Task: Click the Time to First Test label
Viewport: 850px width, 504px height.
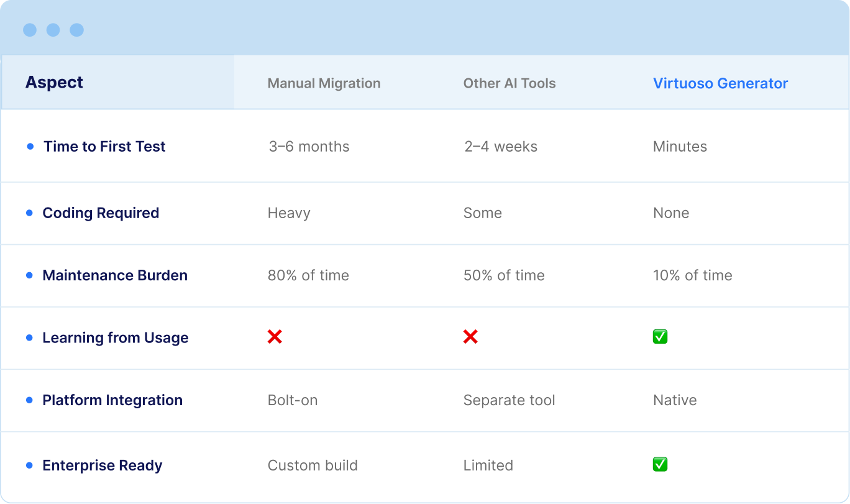Action: (x=104, y=147)
